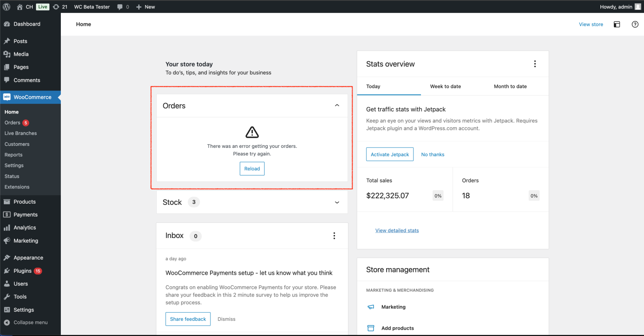This screenshot has height=336, width=644.
Task: Open Stats overview three-dot menu
Action: coord(535,64)
